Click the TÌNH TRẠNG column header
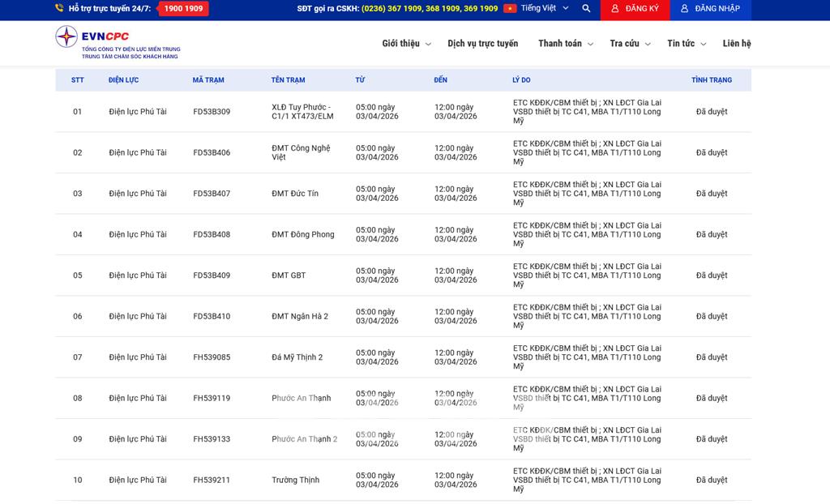830x504 pixels. (x=711, y=80)
